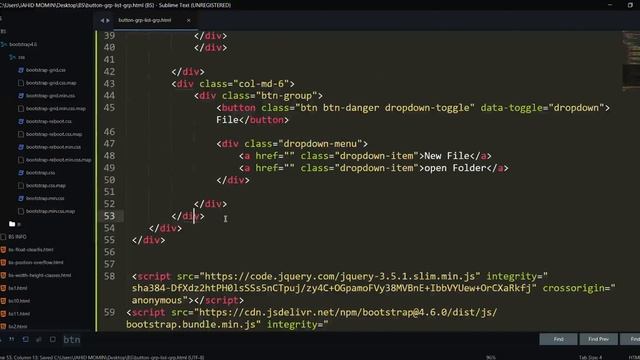Open bootstrap-grid.css.map file icon
This screenshot has height=360, width=640.
21,83
